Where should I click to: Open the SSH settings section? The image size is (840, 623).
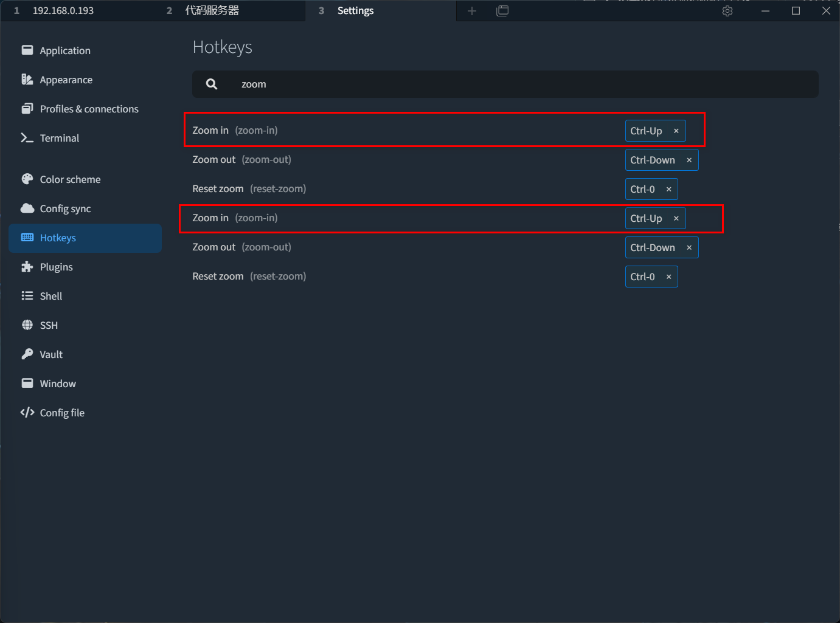pyautogui.click(x=48, y=325)
